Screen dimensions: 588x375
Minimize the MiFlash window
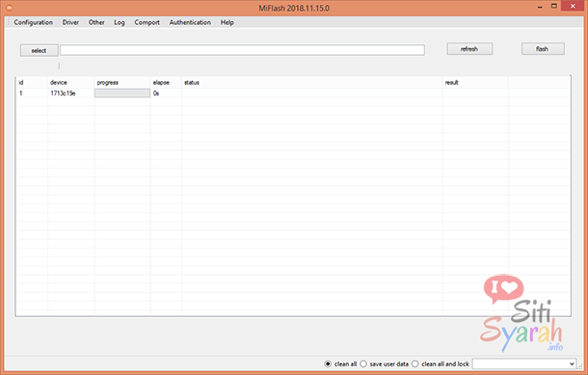(540, 7)
